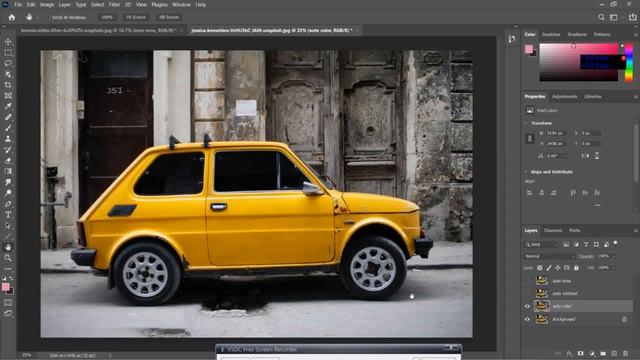Switch to the Swatches tab
The height and width of the screenshot is (360, 640).
[x=551, y=35]
